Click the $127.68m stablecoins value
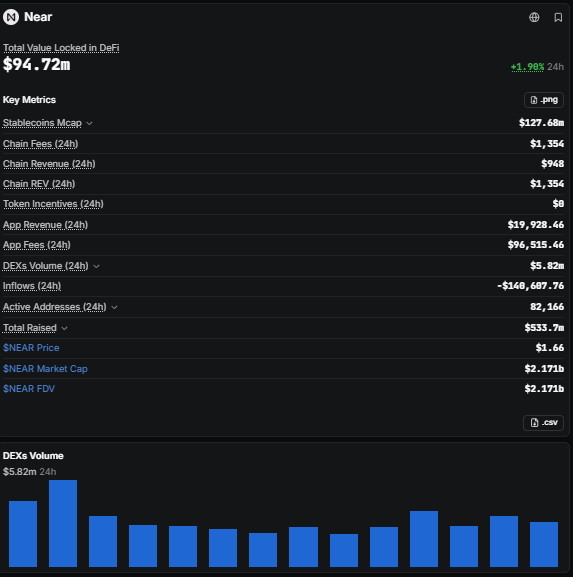The width and height of the screenshot is (573, 577). tap(541, 123)
